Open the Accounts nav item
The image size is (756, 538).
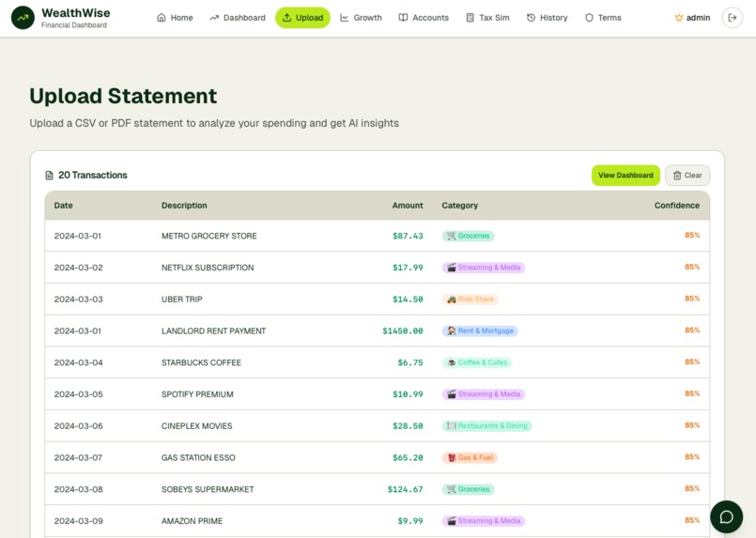pyautogui.click(x=424, y=18)
